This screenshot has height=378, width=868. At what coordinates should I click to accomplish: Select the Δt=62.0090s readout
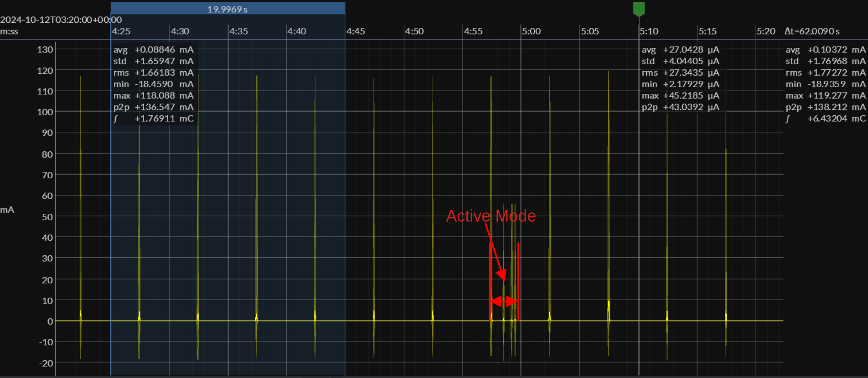click(x=812, y=31)
